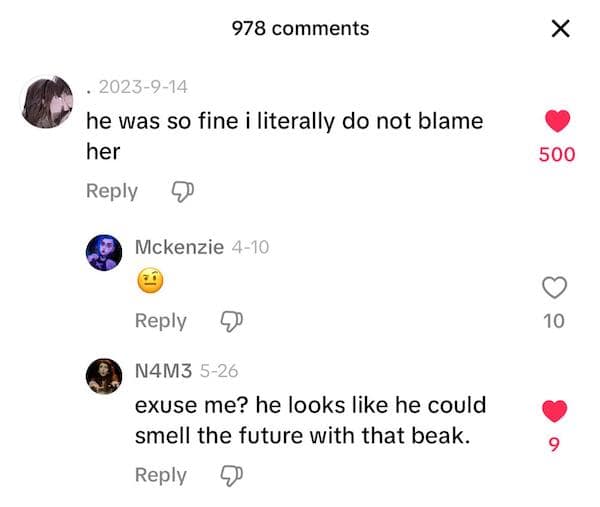The width and height of the screenshot is (600, 507).
Task: Reply to the 'he was so fine' comment
Action: point(112,191)
